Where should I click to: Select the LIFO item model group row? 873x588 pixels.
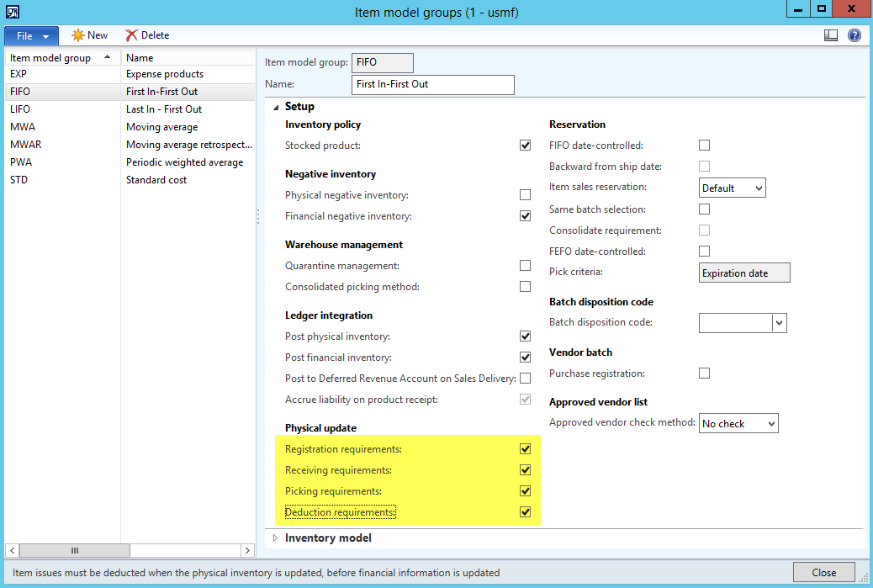click(x=20, y=109)
